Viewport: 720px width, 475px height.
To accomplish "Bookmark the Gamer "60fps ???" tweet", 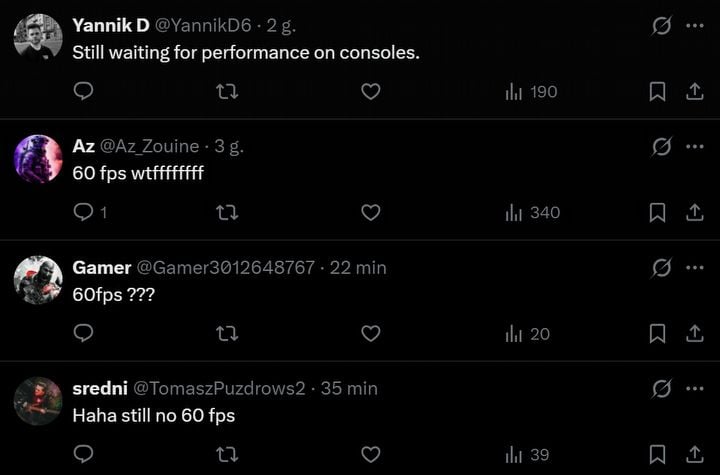I will point(657,333).
